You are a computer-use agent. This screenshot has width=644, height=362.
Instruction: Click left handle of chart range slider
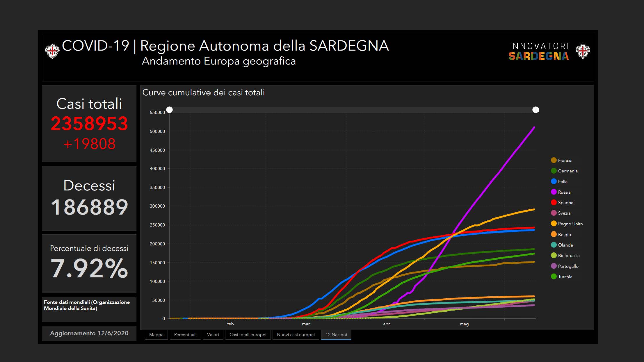click(x=170, y=110)
